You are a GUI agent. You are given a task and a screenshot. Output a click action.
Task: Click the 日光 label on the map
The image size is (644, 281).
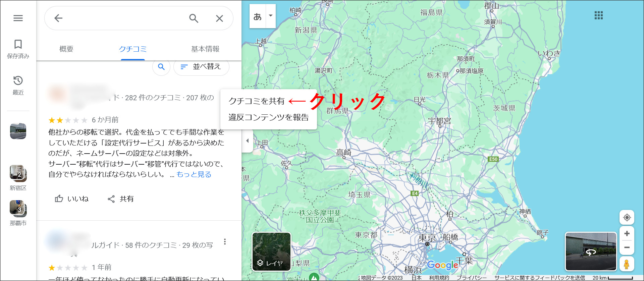pyautogui.click(x=419, y=100)
